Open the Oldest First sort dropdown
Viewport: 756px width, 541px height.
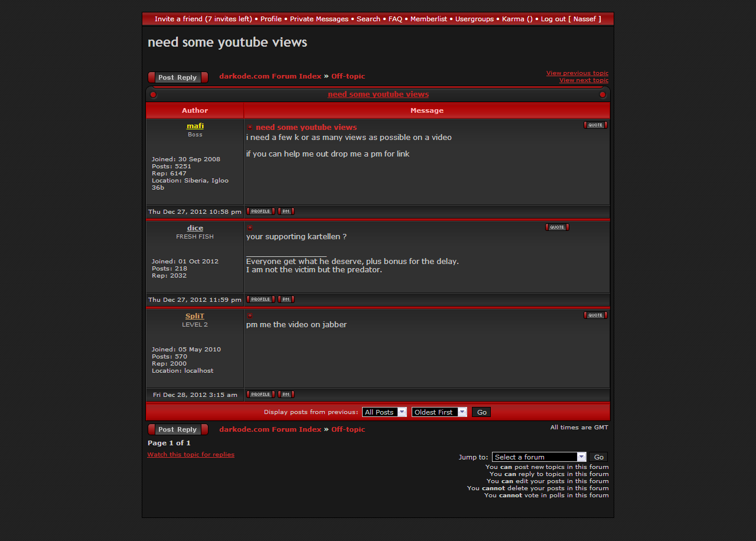pos(439,412)
